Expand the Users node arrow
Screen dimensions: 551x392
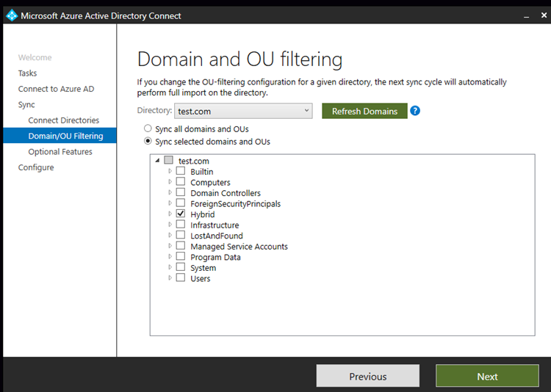click(170, 277)
